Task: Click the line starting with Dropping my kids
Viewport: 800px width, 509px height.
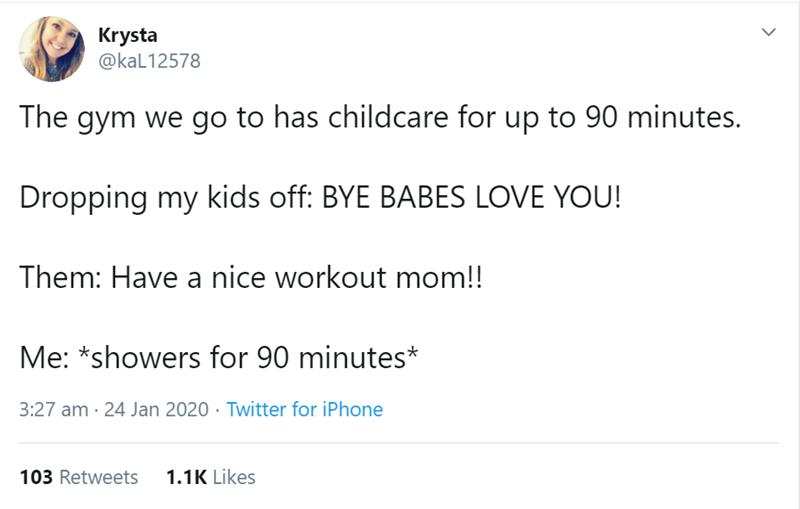Action: pyautogui.click(x=320, y=196)
